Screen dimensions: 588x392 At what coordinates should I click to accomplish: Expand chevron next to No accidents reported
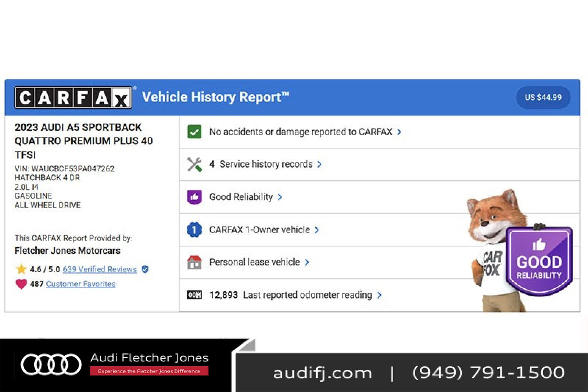pos(399,132)
